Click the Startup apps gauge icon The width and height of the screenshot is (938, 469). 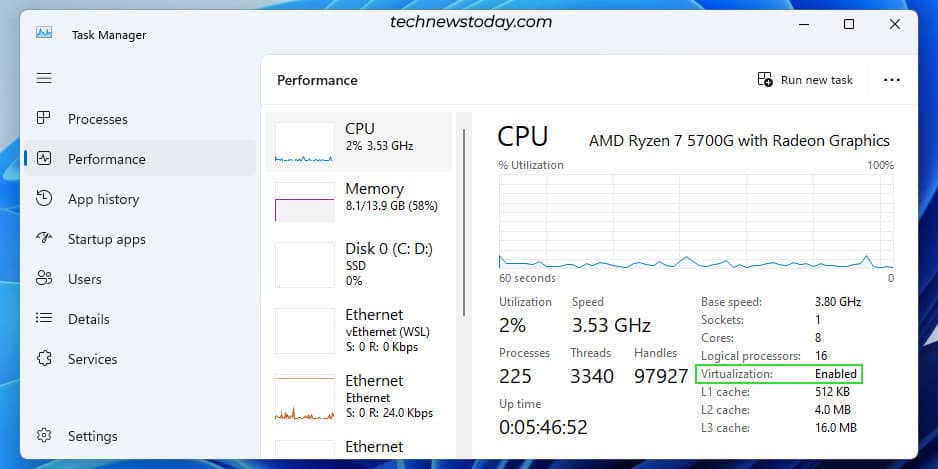[44, 239]
